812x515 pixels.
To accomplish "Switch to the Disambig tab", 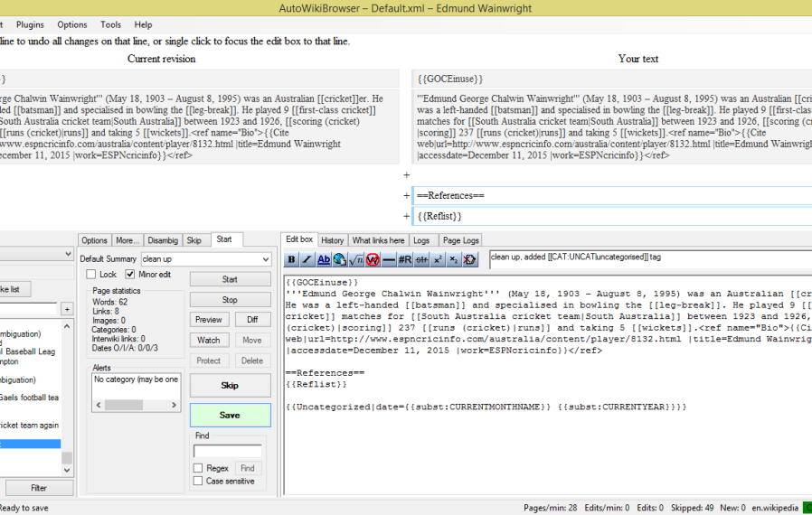I will click(x=163, y=240).
